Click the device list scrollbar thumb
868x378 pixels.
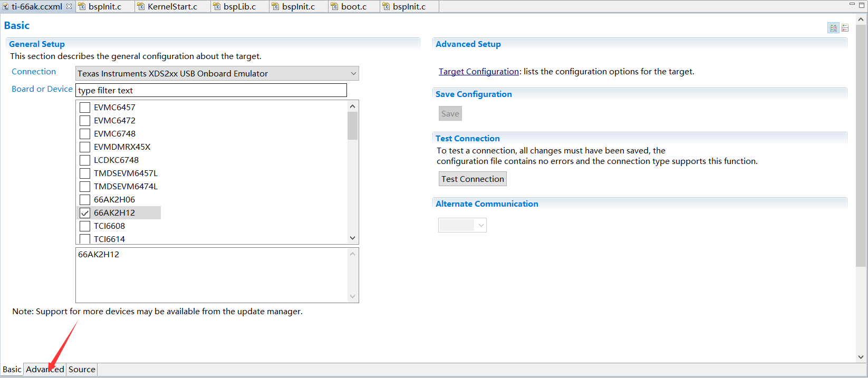click(x=353, y=126)
